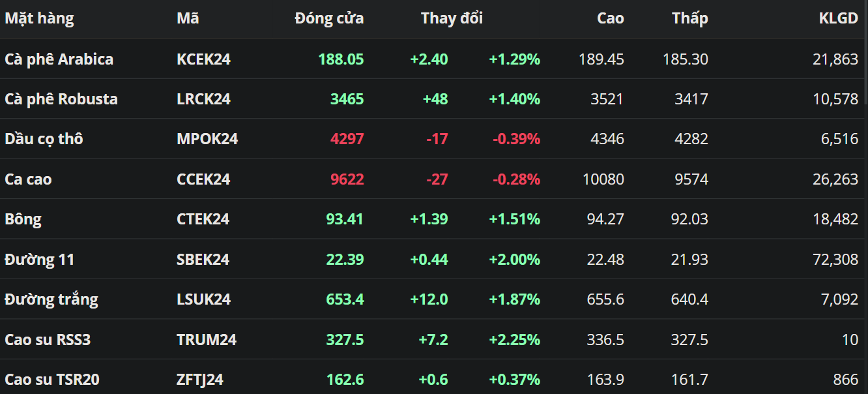Sort by the Thấp column header
Viewport: 868px width, 394px height.
(x=689, y=18)
